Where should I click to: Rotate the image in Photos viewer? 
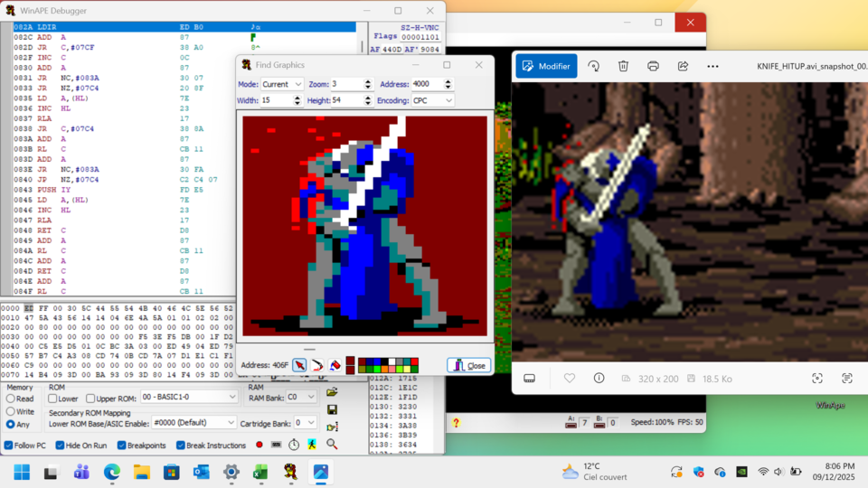[x=593, y=66]
